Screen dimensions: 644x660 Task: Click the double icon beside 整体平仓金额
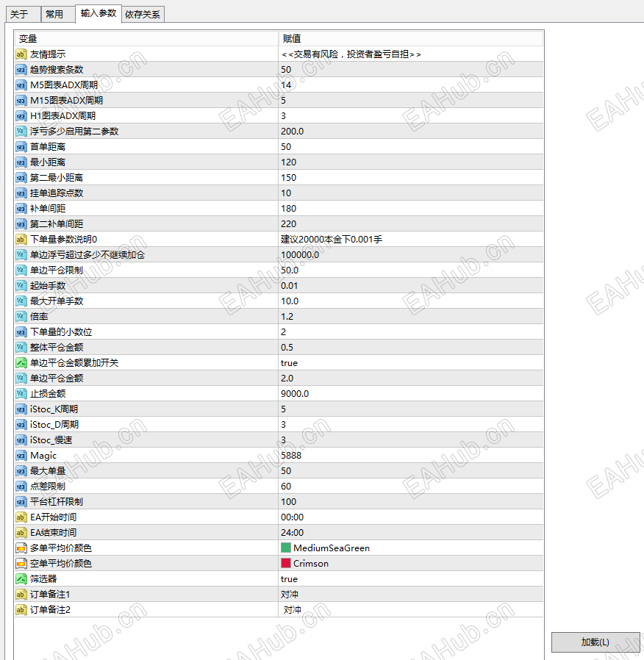point(21,348)
